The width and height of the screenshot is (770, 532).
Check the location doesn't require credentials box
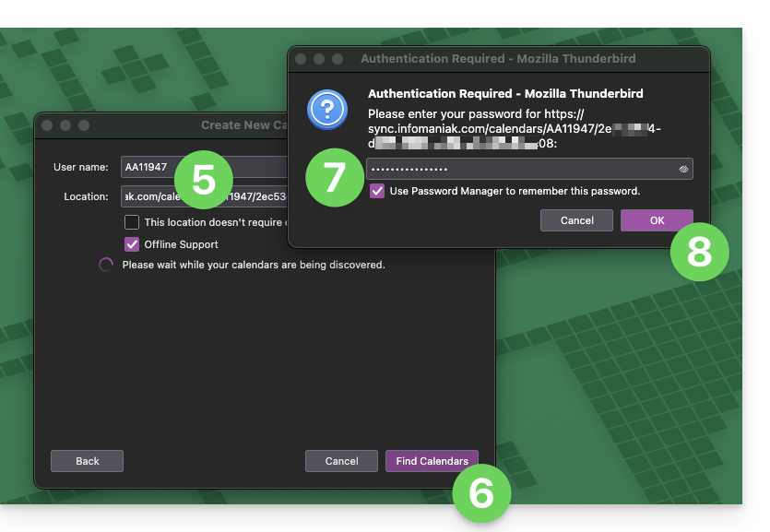pyautogui.click(x=132, y=222)
